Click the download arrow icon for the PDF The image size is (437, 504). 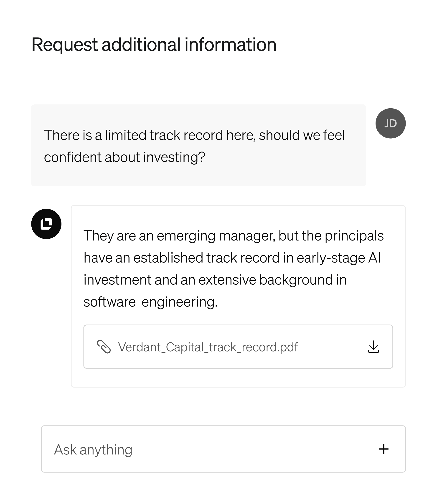[373, 347]
